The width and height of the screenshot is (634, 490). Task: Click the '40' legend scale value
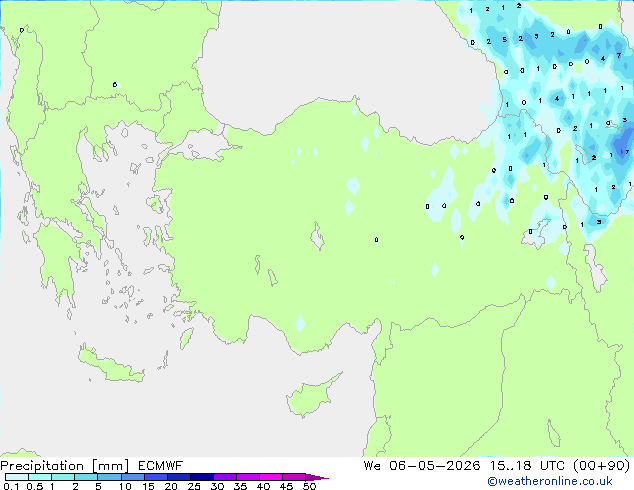[263, 486]
